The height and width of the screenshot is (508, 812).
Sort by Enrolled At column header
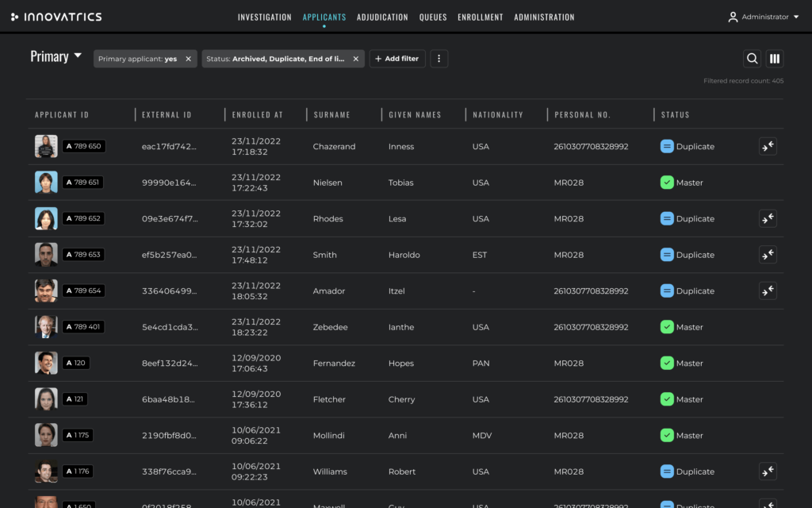point(258,114)
